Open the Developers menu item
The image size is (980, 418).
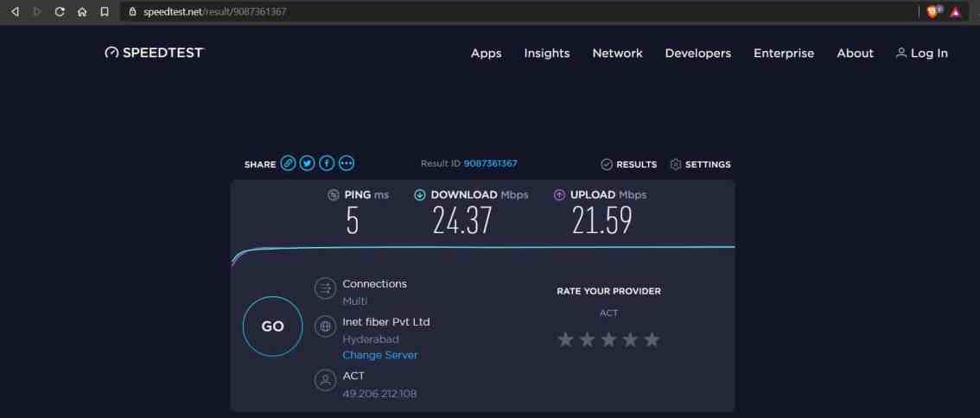[x=698, y=53]
